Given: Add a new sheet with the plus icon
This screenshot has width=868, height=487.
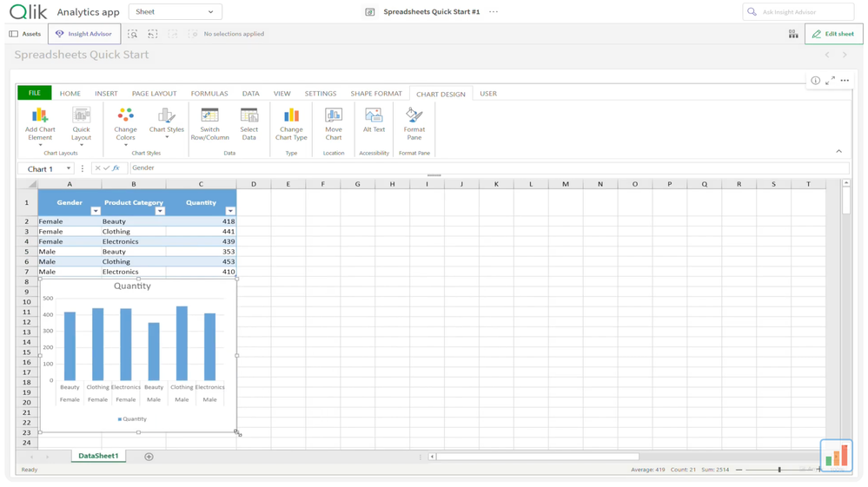Looking at the screenshot, I should 149,457.
